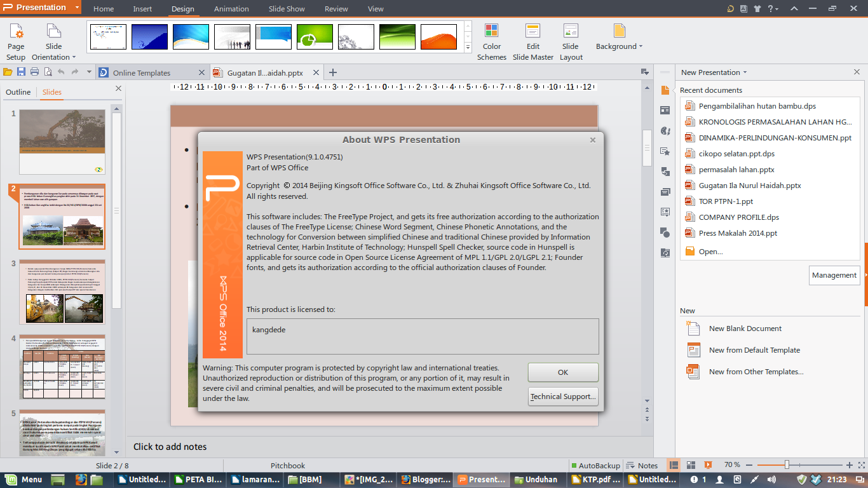Screen dimensions: 868x488
Task: Expand the design templates gallery arrow
Action: pos(468,48)
